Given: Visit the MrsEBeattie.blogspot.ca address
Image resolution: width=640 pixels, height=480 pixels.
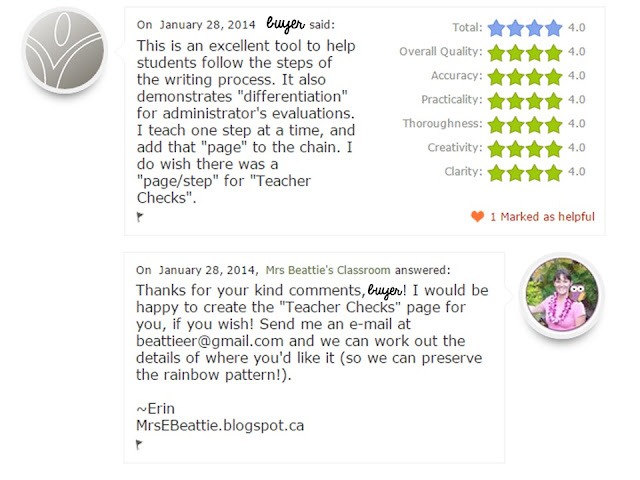Looking at the screenshot, I should [220, 425].
